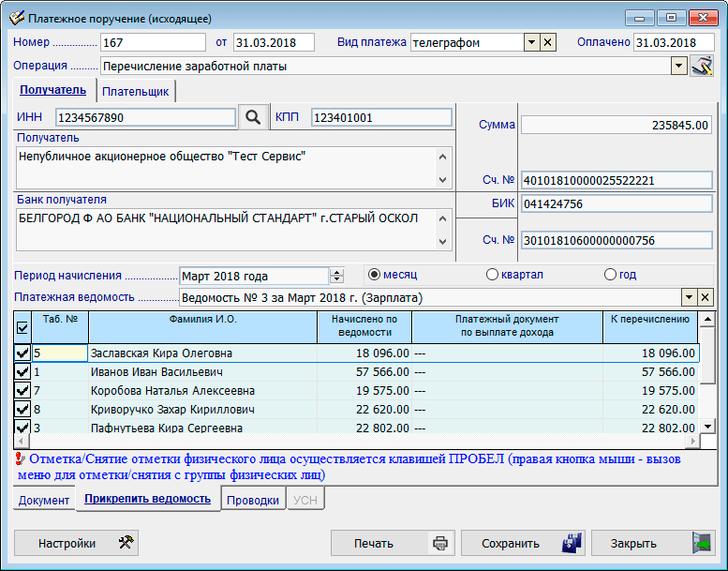Switch to the Получатель tab
728x571 pixels.
pos(52,90)
